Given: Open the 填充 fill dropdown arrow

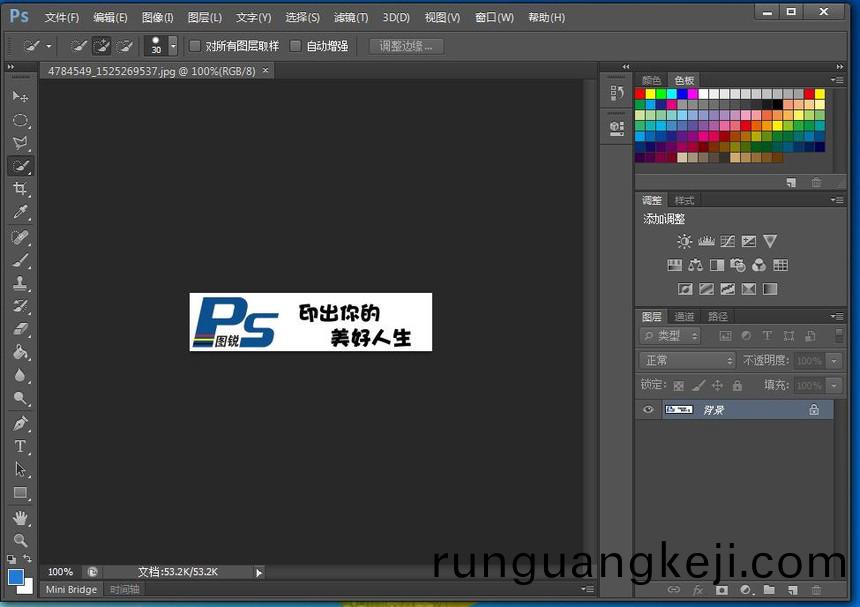Looking at the screenshot, I should tap(834, 385).
